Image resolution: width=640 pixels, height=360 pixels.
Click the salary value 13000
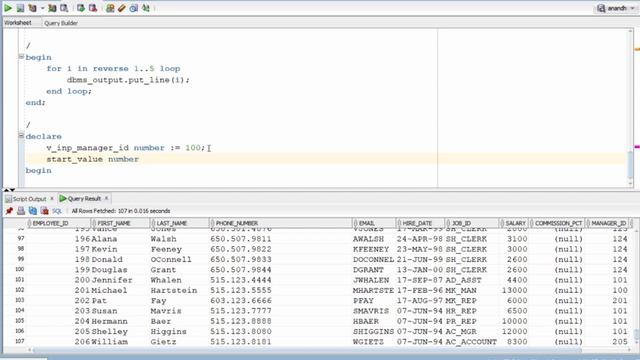click(x=514, y=290)
